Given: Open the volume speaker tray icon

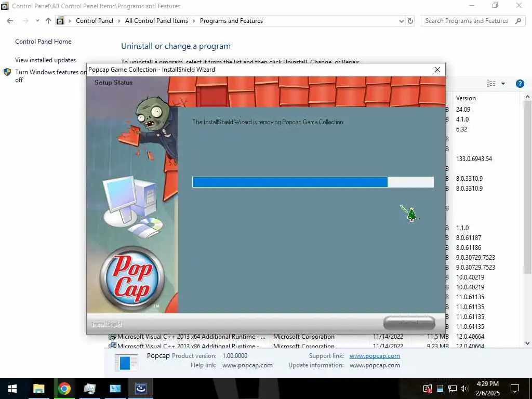Looking at the screenshot, I should pos(464,389).
